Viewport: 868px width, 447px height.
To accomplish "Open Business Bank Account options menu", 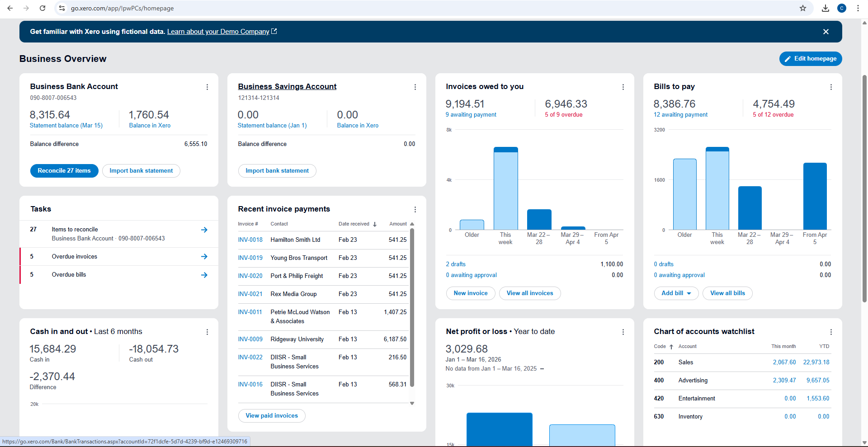I will [x=207, y=87].
